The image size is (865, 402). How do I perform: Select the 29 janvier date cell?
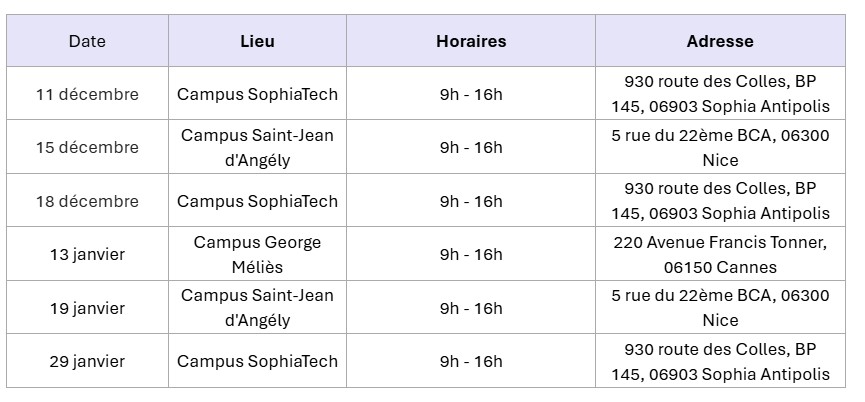[x=87, y=361]
